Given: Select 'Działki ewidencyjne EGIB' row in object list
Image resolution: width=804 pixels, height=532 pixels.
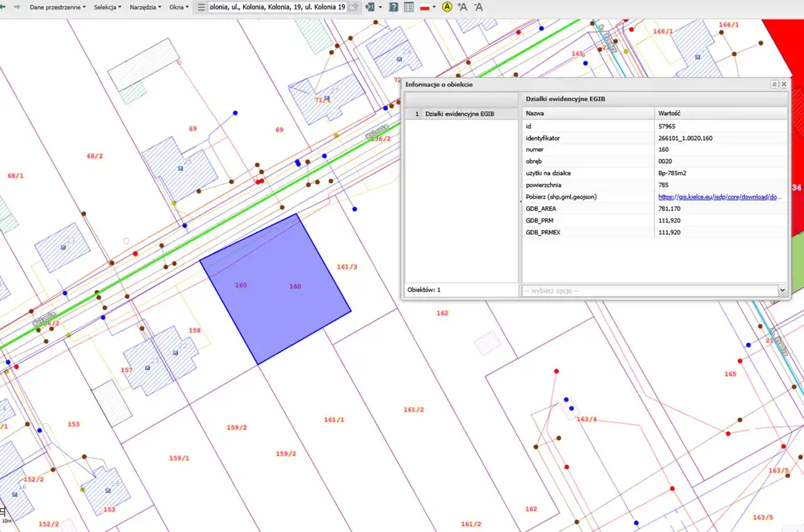Looking at the screenshot, I should point(459,114).
